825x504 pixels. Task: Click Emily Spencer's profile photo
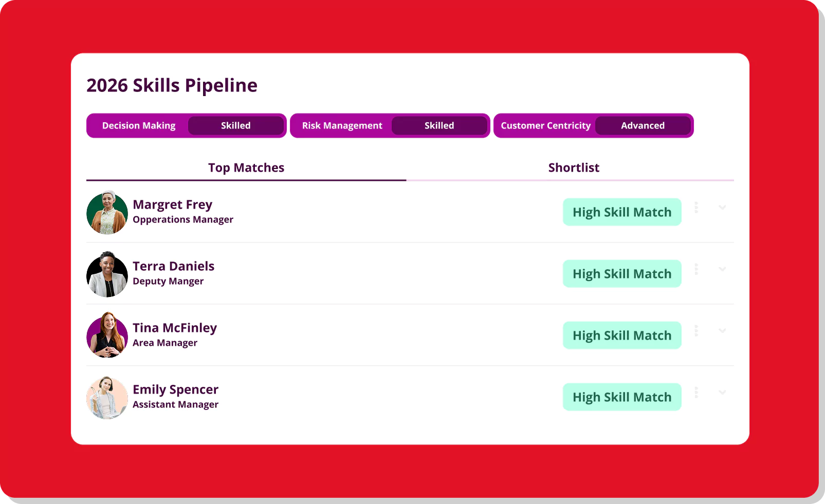(107, 398)
